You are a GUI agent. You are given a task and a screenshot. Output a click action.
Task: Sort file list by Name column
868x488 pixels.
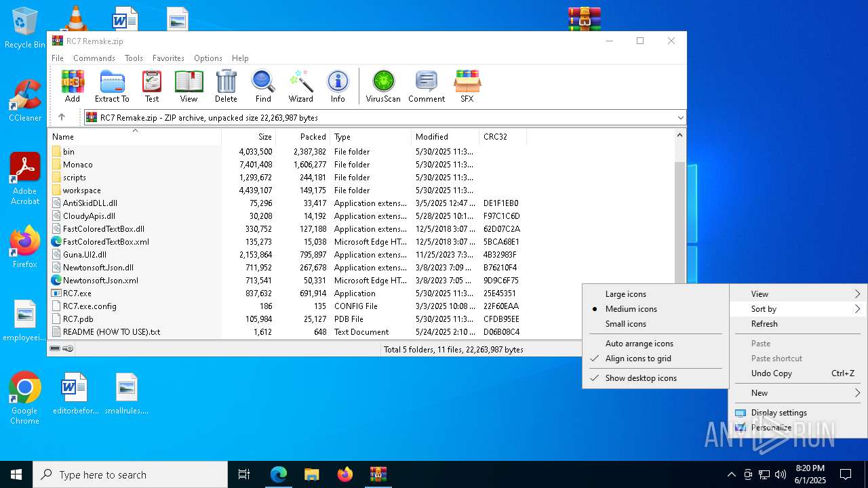coord(134,137)
